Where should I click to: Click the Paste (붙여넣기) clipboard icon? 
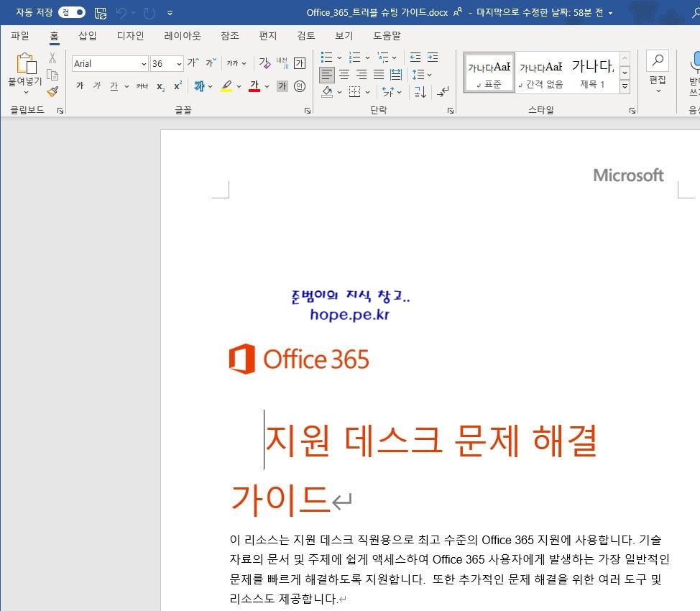pos(26,63)
